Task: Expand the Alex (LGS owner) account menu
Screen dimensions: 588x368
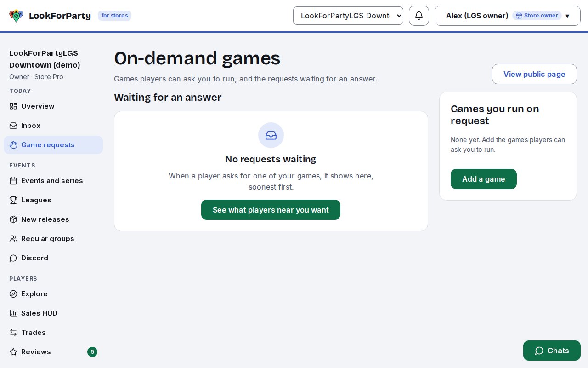Action: [508, 16]
